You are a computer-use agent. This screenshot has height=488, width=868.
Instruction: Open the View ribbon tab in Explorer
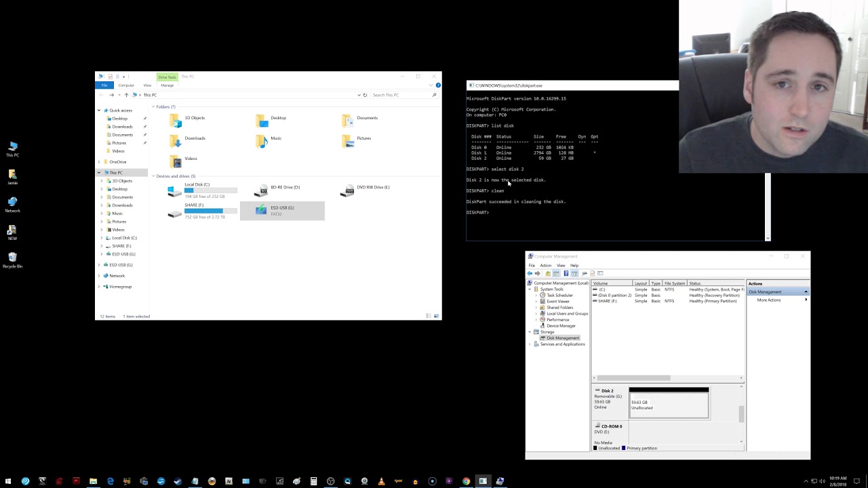pos(147,85)
